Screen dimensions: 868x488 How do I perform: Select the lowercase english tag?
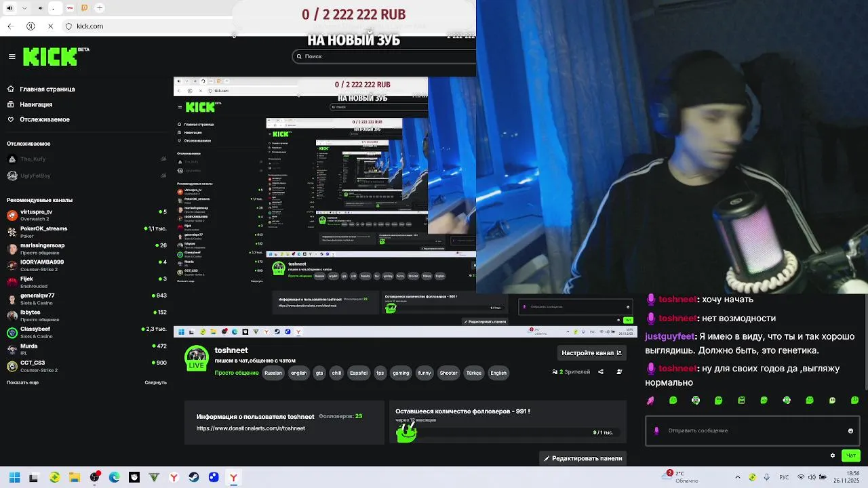click(x=298, y=373)
